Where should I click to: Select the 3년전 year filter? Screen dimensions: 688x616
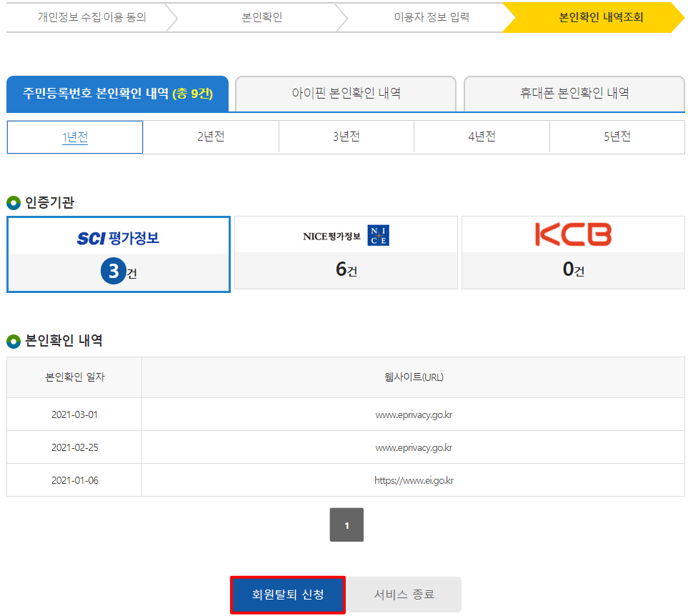click(x=346, y=136)
